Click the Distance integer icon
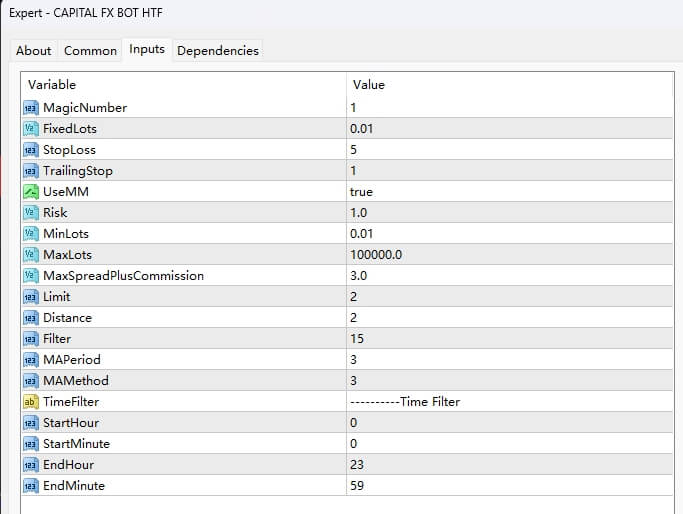The image size is (683, 514). pos(31,318)
